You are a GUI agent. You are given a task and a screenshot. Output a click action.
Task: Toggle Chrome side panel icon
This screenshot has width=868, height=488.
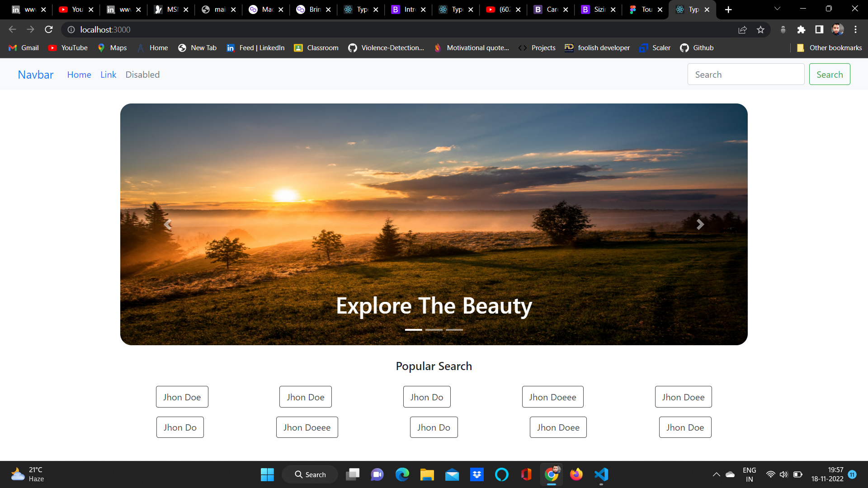pyautogui.click(x=819, y=29)
